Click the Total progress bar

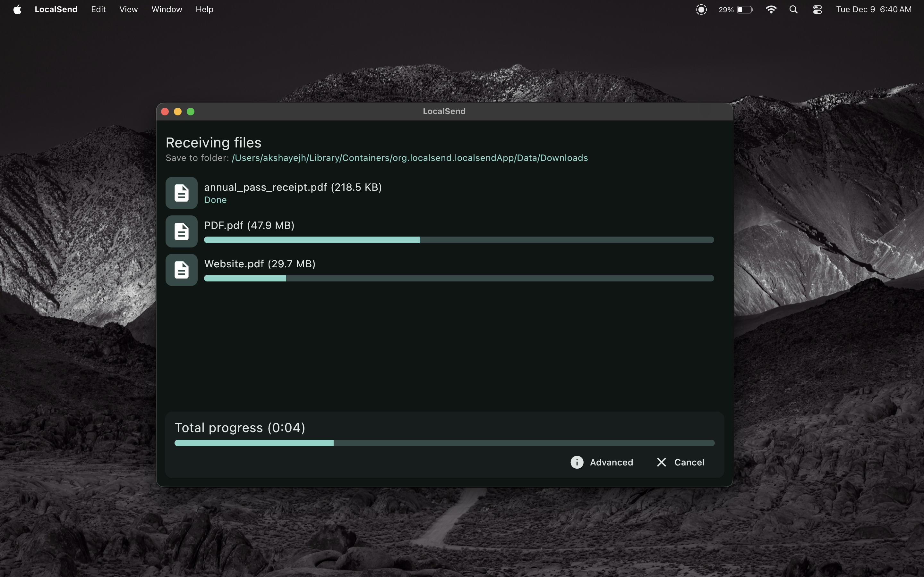coord(444,443)
